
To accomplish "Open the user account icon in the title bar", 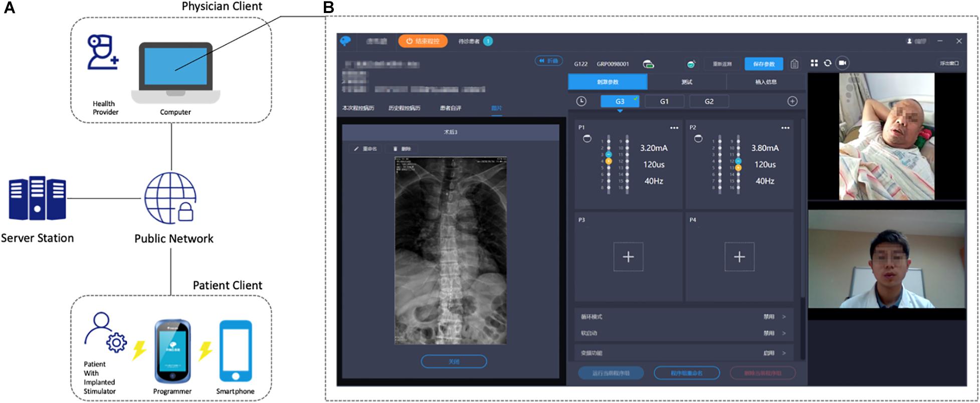I will pyautogui.click(x=909, y=41).
